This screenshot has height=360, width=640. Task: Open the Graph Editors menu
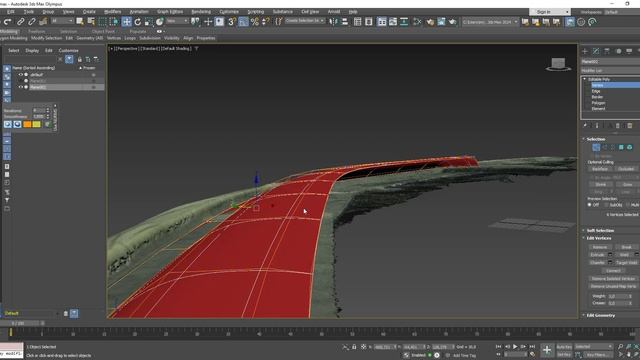170,12
